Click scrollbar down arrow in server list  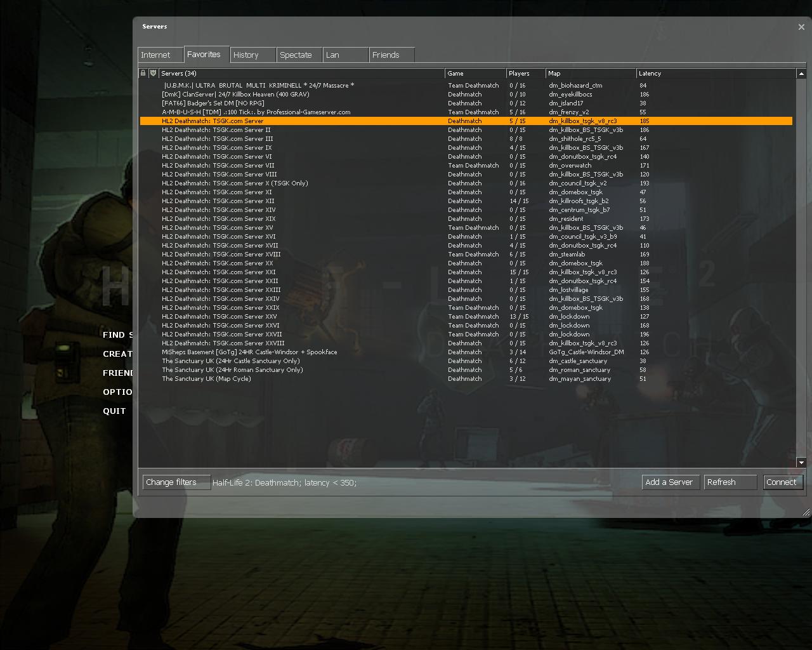pos(801,463)
